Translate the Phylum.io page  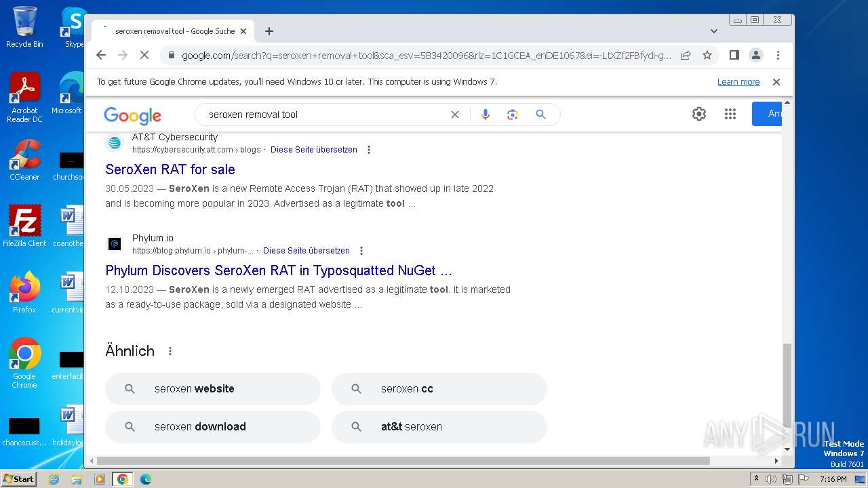(x=307, y=251)
